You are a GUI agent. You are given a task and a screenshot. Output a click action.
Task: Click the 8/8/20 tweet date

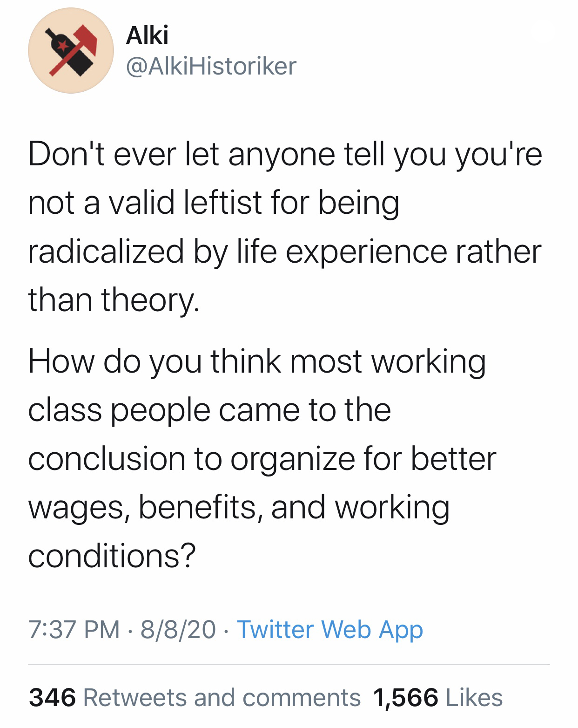click(x=178, y=629)
